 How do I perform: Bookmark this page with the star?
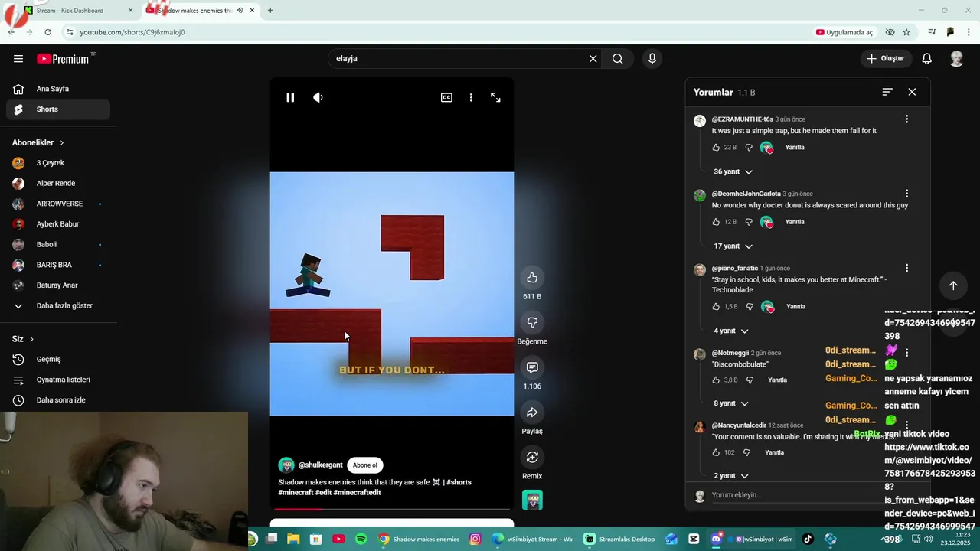pyautogui.click(x=906, y=32)
